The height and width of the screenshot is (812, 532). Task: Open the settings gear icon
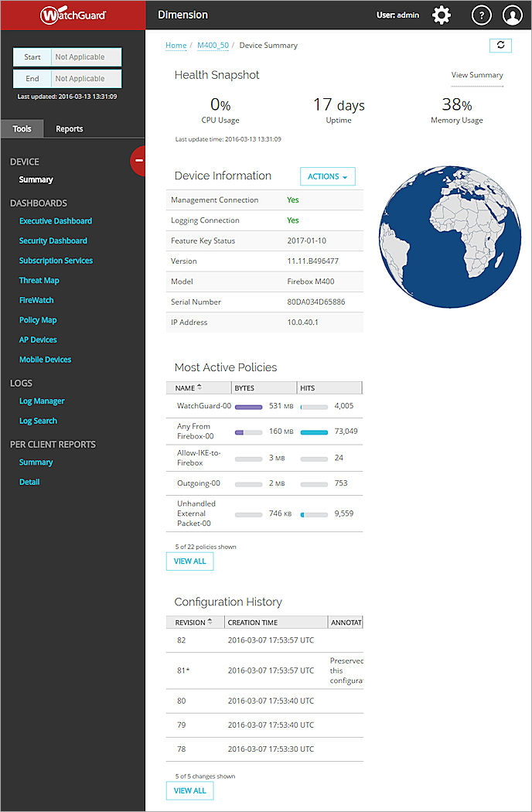[x=442, y=15]
